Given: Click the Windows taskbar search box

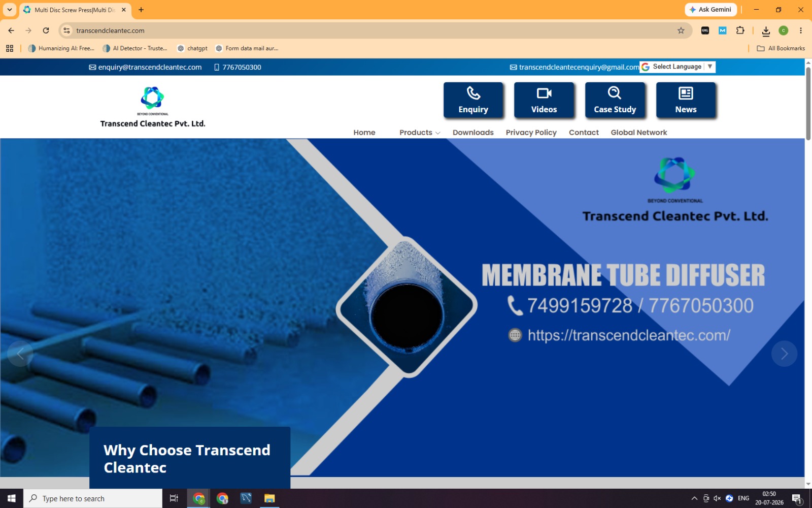Looking at the screenshot, I should point(93,498).
